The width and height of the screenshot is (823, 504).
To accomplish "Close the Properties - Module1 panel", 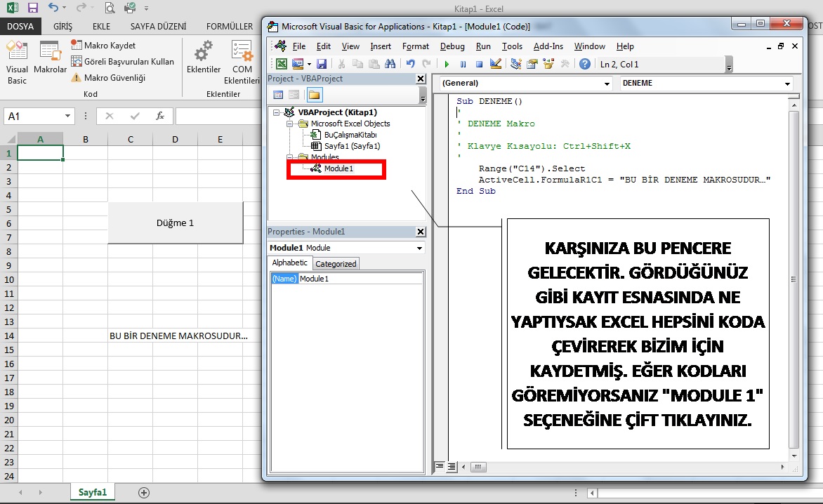I will coord(421,232).
